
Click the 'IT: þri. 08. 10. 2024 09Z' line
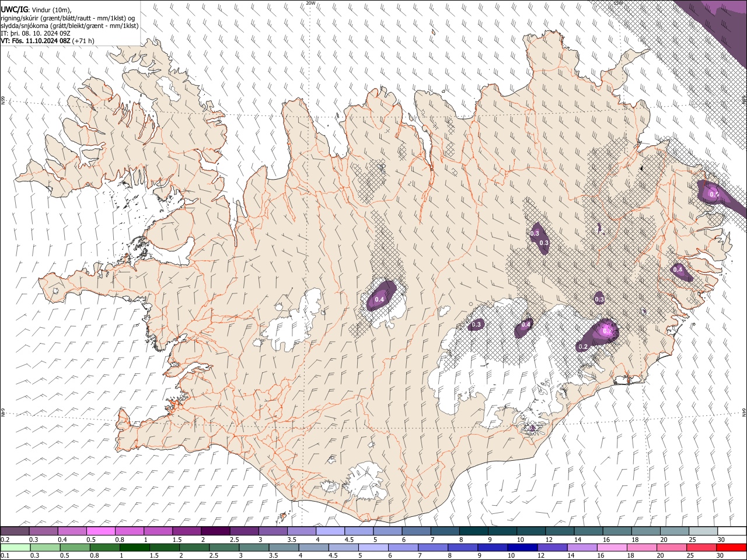(35, 33)
